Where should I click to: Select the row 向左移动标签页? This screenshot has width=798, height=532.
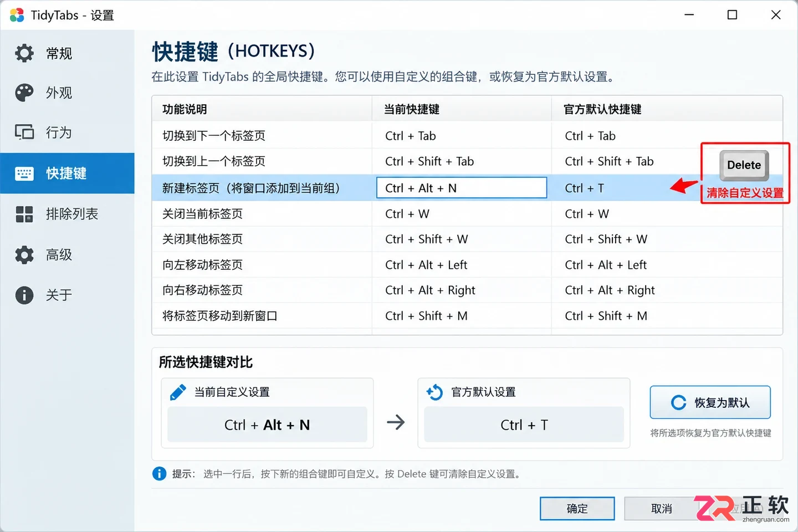coord(467,265)
